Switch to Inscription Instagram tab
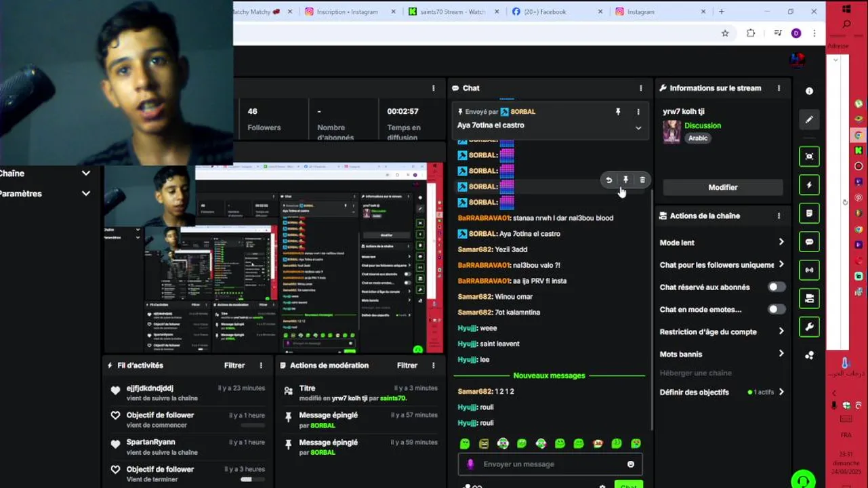Screen dimensions: 868x488 pyautogui.click(x=348, y=12)
